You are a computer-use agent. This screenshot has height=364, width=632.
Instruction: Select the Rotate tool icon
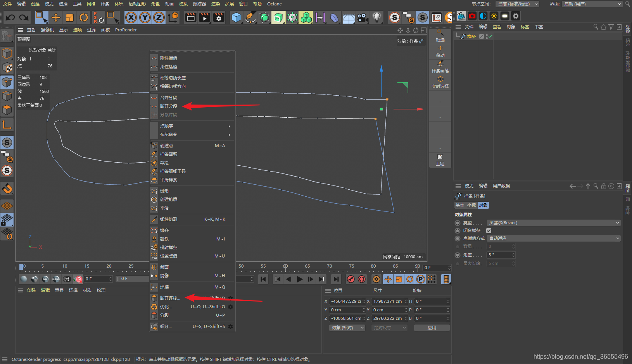84,17
